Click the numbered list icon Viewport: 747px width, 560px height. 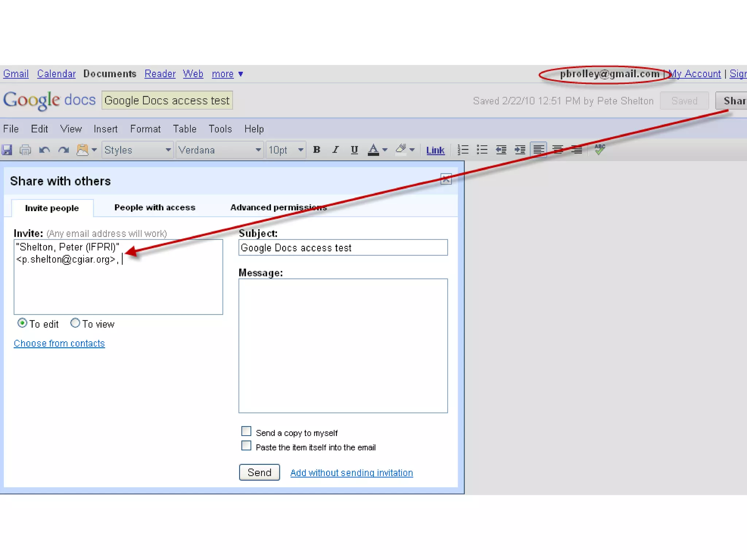pyautogui.click(x=463, y=150)
